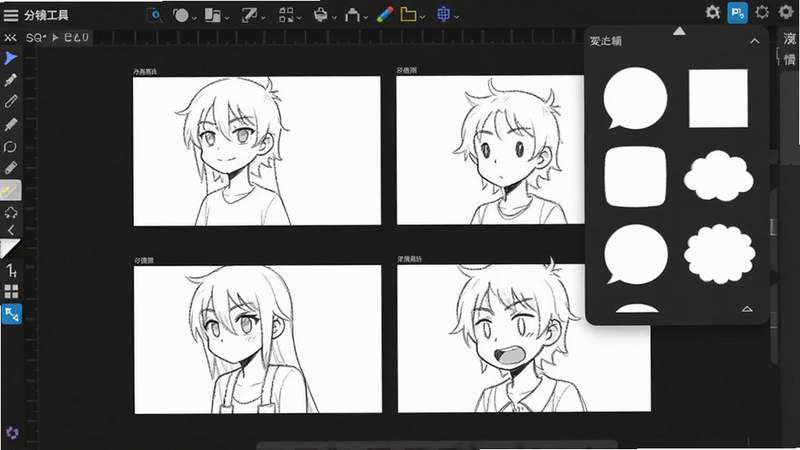Select the circle shape tool in top toolbar
Viewport: 800px width, 450px height.
180,15
